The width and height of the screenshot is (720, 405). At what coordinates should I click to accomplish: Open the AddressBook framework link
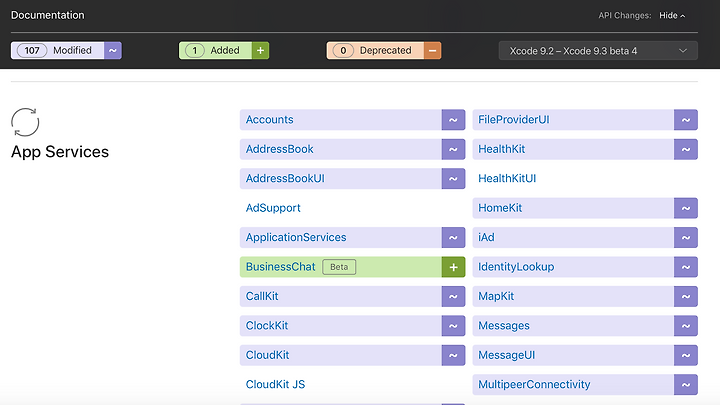click(280, 149)
